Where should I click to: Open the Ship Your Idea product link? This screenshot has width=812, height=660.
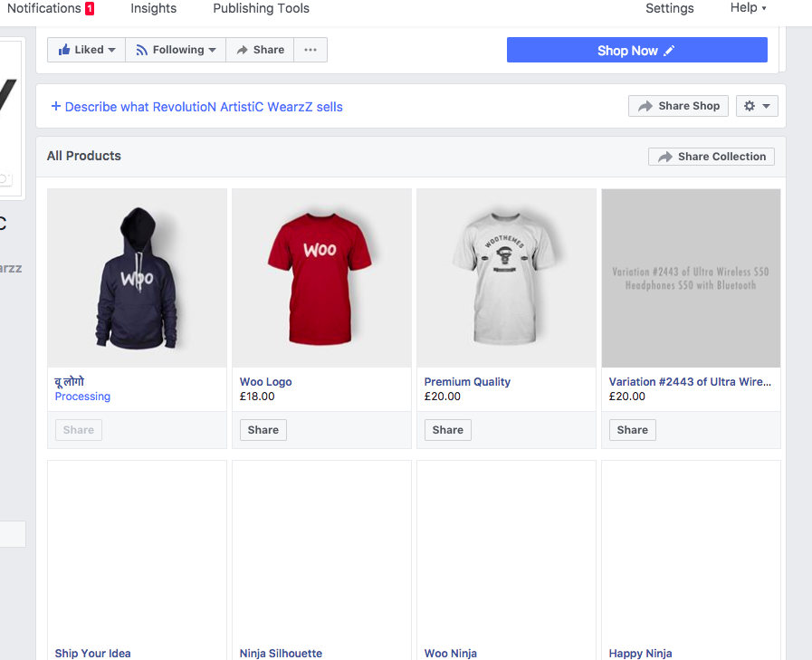point(92,654)
